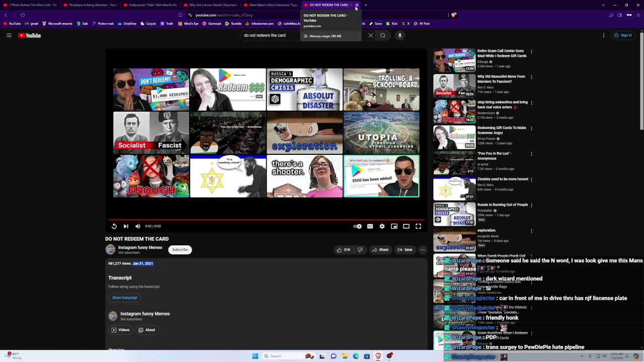This screenshot has width=644, height=362.
Task: Open Windows Start menu
Action: [x=255, y=356]
